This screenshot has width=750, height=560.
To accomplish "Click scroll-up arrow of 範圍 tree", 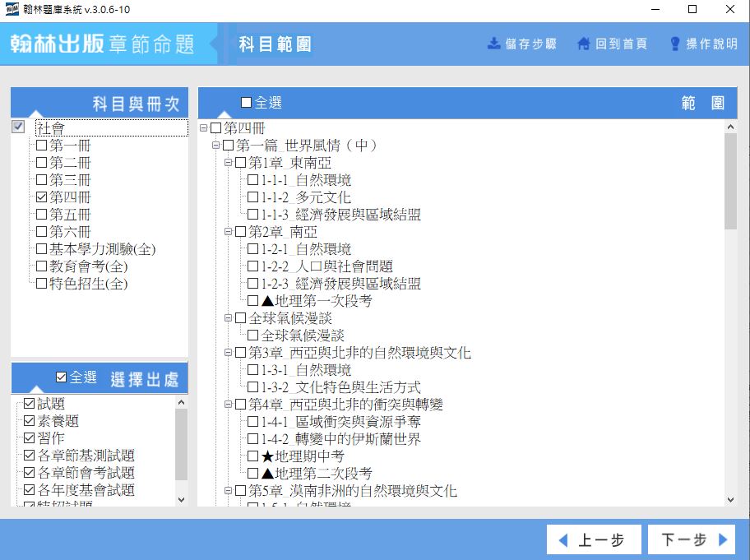I will click(x=730, y=127).
